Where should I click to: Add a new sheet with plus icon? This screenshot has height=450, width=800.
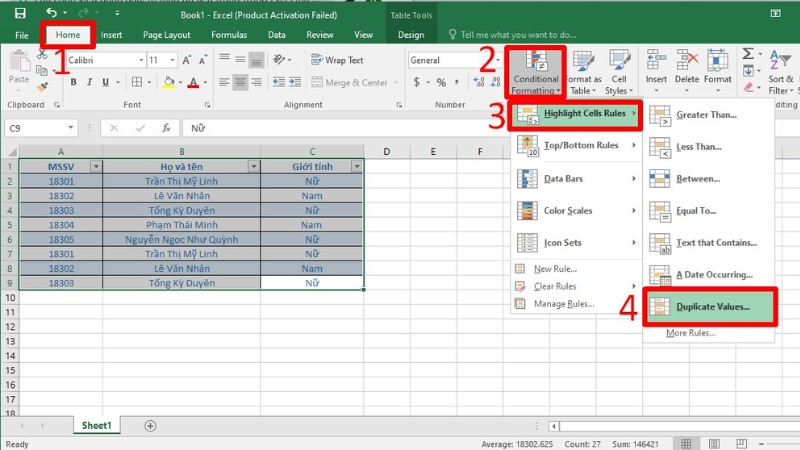click(x=150, y=425)
